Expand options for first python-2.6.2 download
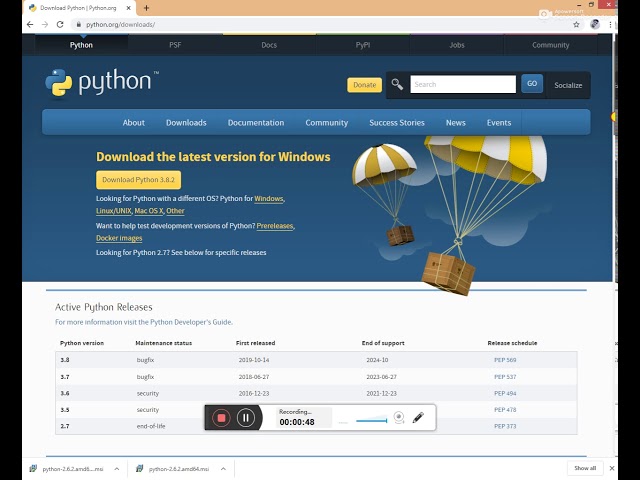The height and width of the screenshot is (480, 640). 117,469
